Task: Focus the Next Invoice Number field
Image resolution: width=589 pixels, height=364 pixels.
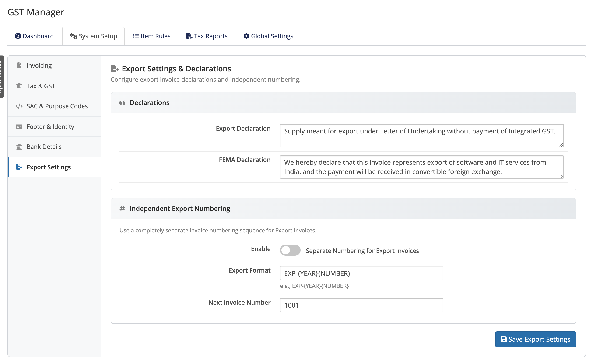Action: (361, 305)
